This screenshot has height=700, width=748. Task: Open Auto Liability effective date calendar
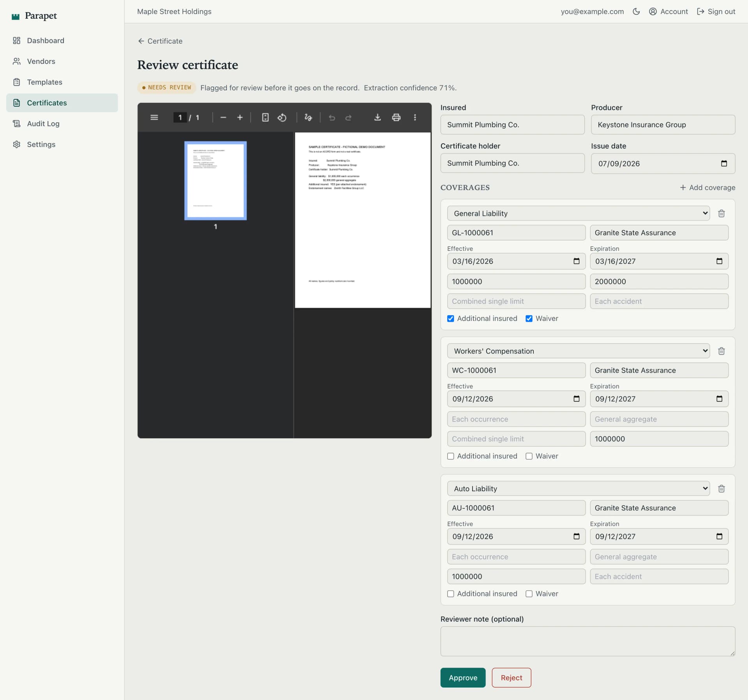577,536
